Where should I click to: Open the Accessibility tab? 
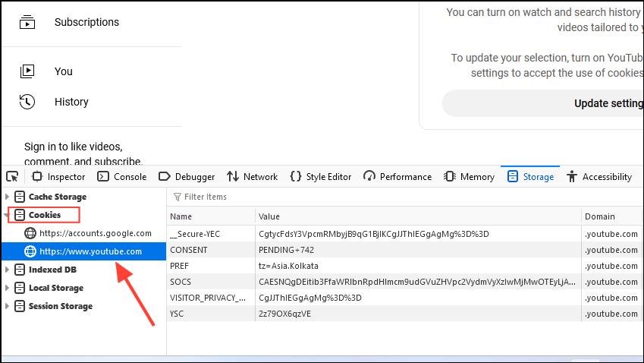[598, 177]
